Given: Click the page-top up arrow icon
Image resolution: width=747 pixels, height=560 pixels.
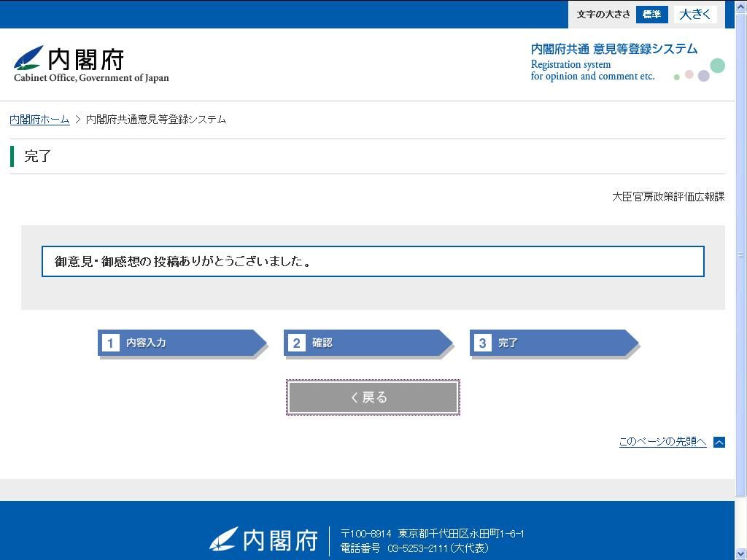Looking at the screenshot, I should pos(719,442).
